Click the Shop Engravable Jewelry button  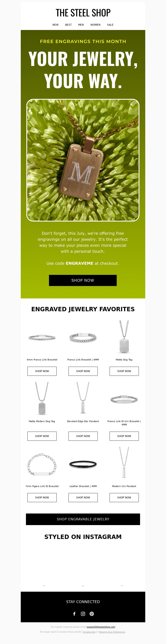pos(83,519)
